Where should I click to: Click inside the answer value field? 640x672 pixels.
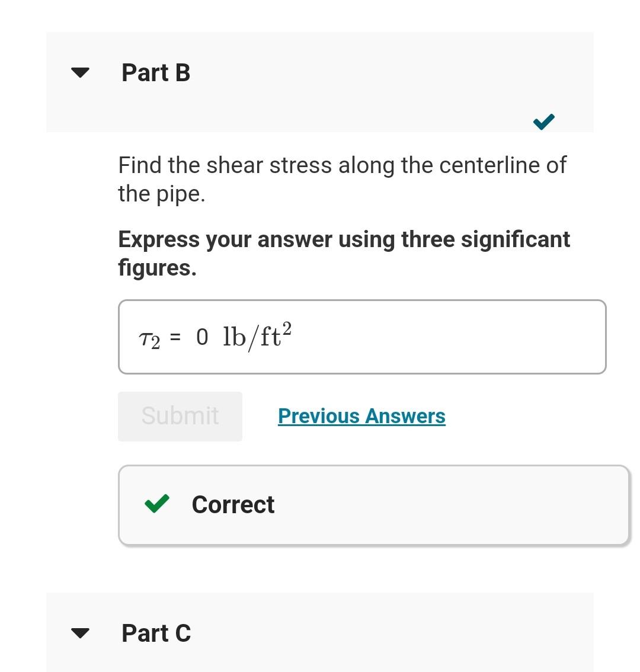tap(201, 336)
